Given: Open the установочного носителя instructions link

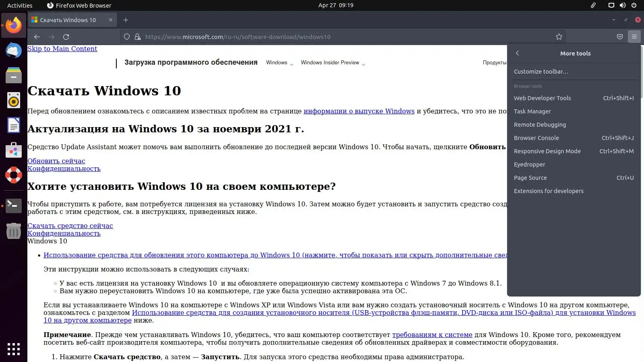Looking at the screenshot, I should click(340, 316).
